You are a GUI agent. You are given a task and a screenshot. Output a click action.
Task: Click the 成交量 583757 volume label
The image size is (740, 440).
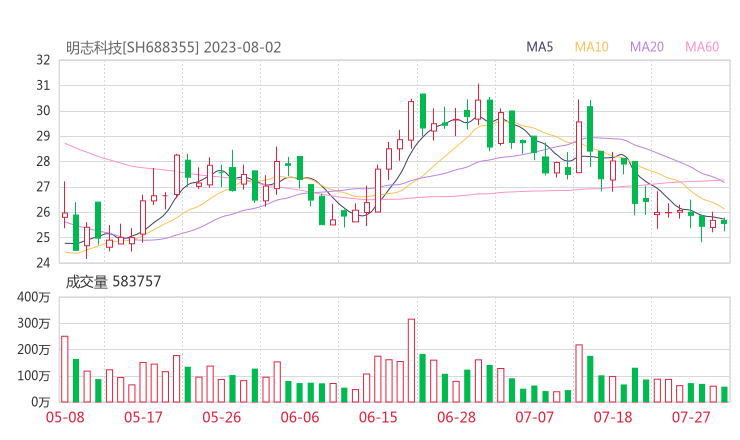tap(113, 282)
